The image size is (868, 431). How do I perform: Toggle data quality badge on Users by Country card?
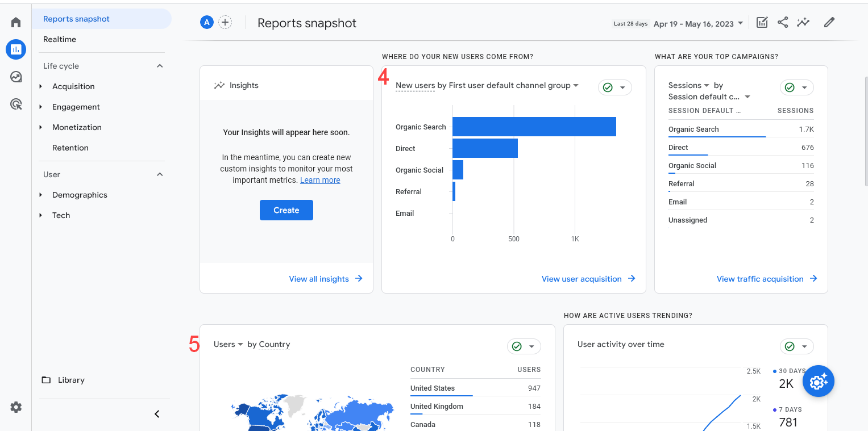[516, 346]
